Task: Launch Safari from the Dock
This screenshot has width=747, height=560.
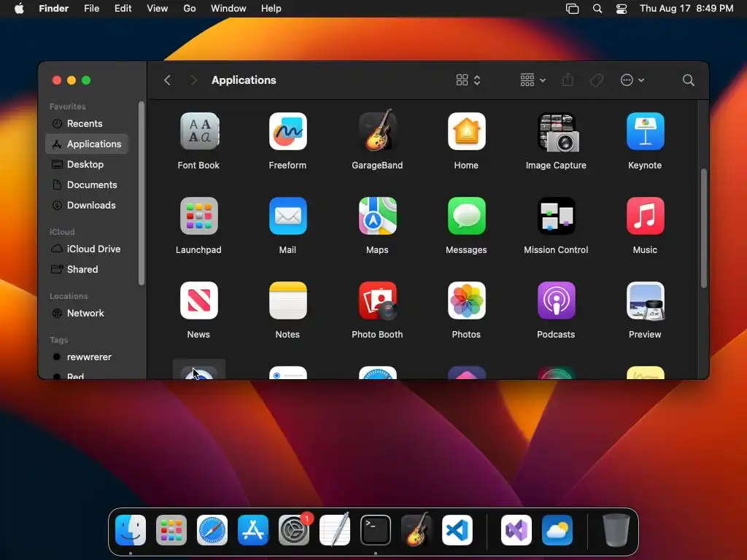Action: [x=212, y=530]
